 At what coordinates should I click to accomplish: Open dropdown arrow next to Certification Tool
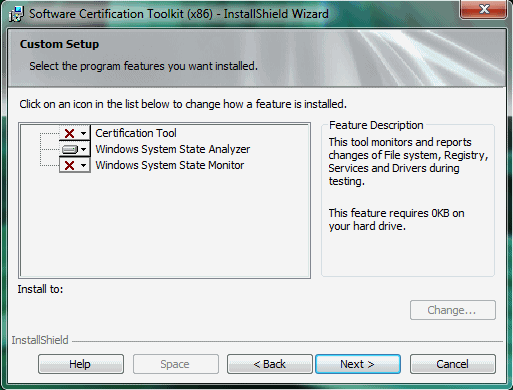[83, 133]
